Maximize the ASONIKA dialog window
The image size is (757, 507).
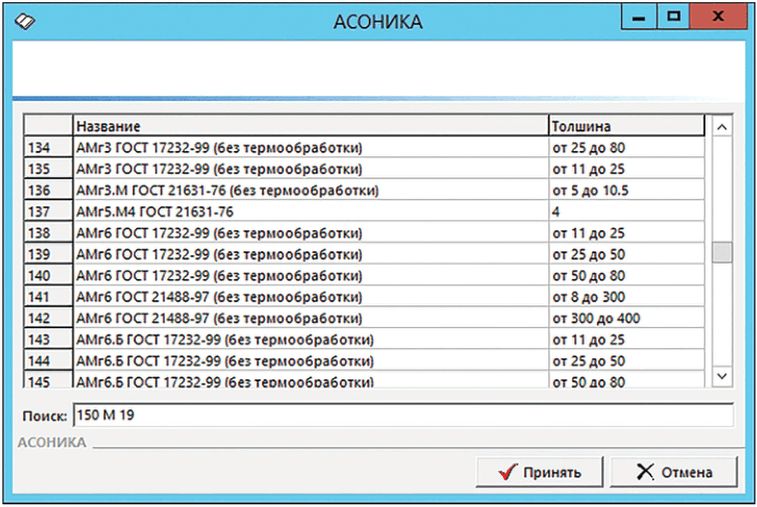point(674,17)
